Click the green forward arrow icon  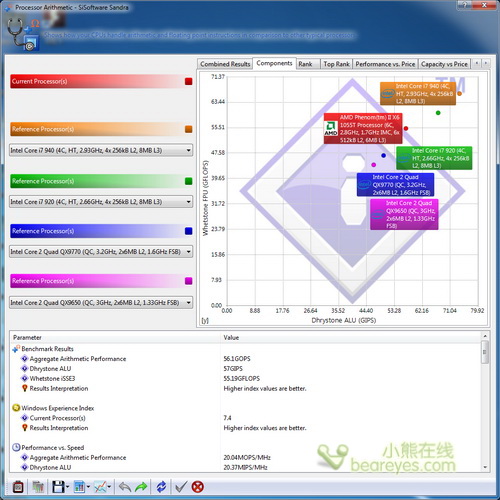click(141, 487)
